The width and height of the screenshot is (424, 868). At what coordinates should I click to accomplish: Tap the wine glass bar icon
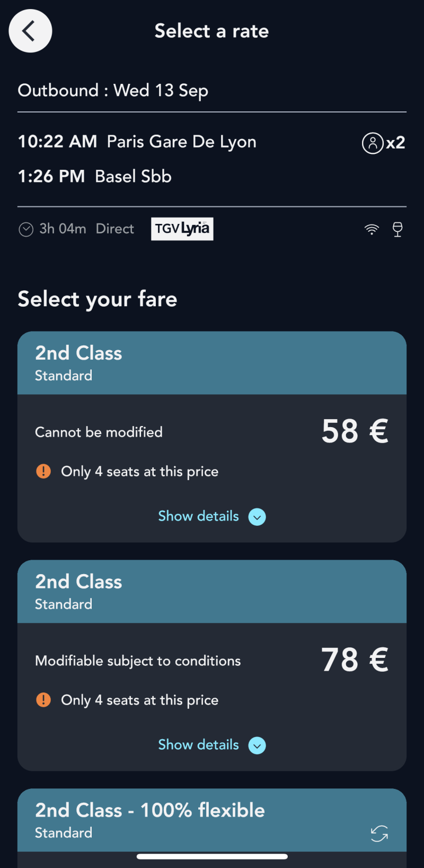click(x=397, y=229)
